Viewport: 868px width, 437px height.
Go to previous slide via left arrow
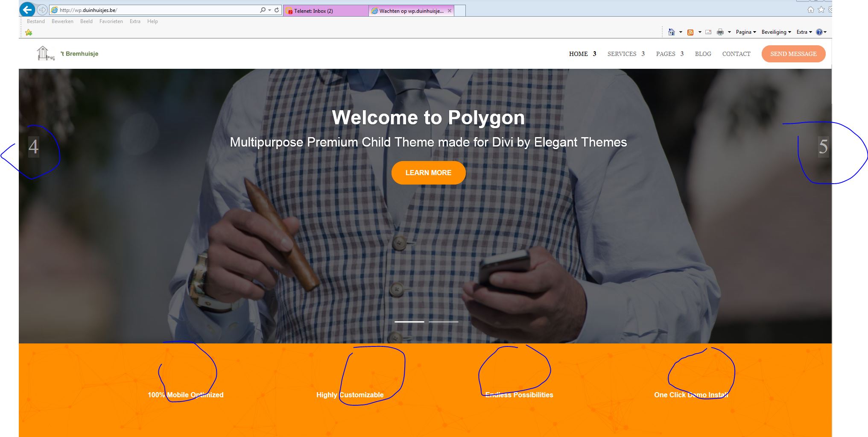(x=34, y=147)
